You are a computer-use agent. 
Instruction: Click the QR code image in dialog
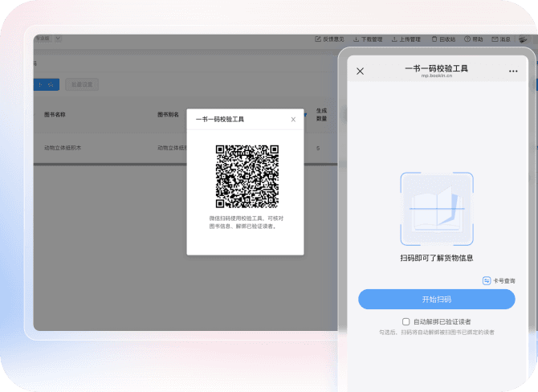(247, 177)
